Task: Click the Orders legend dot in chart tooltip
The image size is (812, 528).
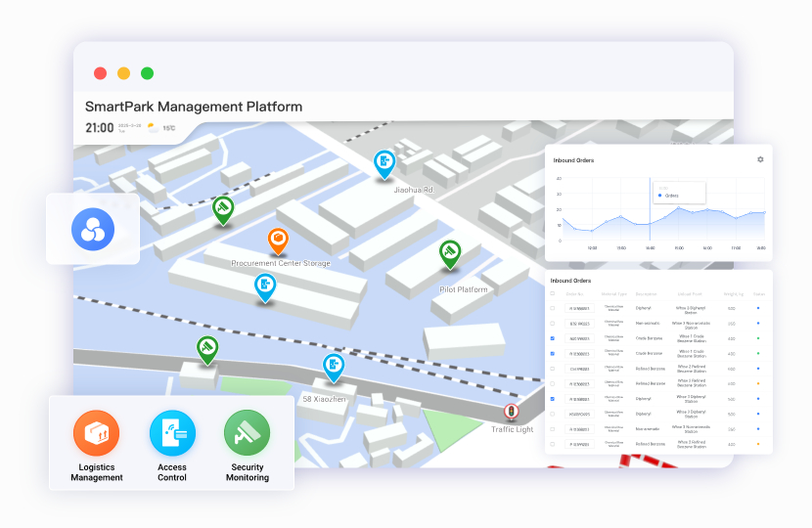Action: (660, 196)
